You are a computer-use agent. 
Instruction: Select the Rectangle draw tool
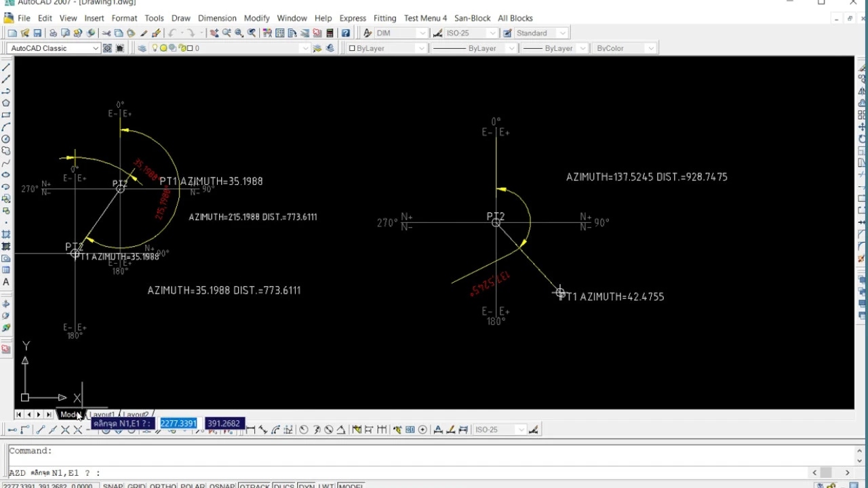coord(6,115)
